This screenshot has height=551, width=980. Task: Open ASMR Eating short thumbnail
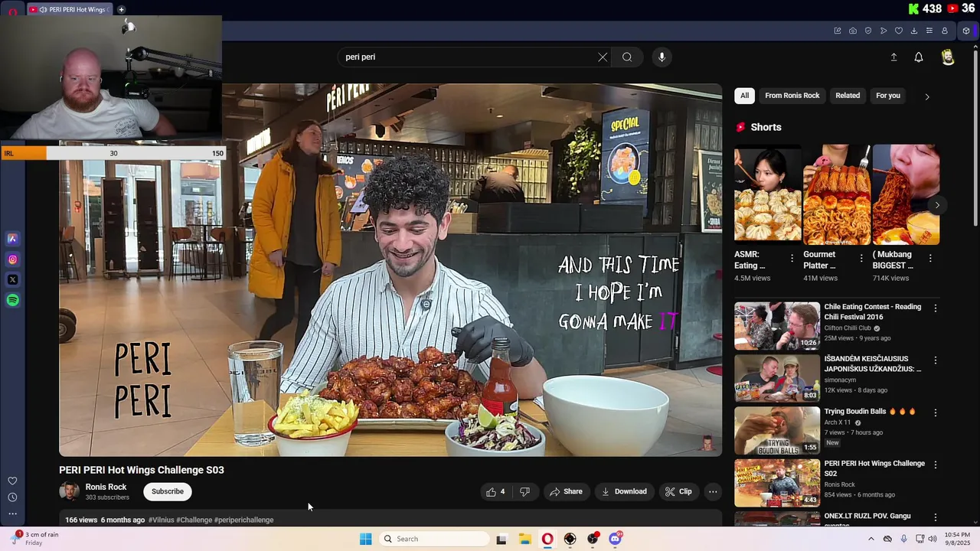[x=768, y=194]
